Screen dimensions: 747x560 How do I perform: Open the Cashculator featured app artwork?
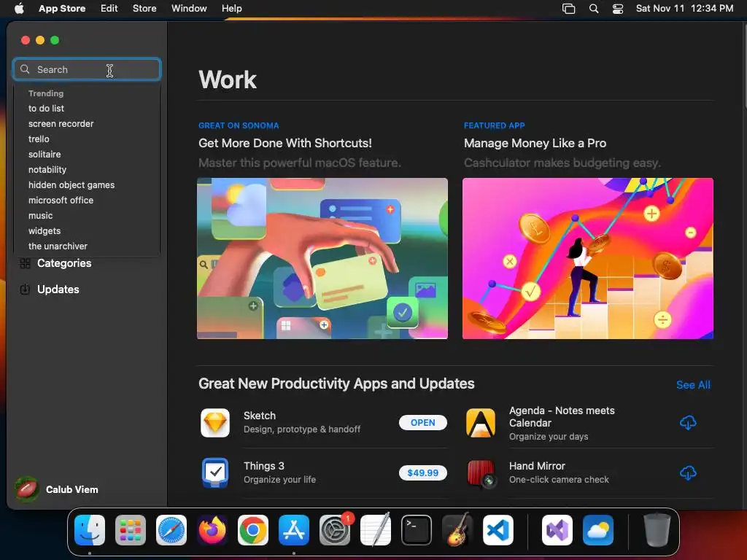[x=588, y=259]
